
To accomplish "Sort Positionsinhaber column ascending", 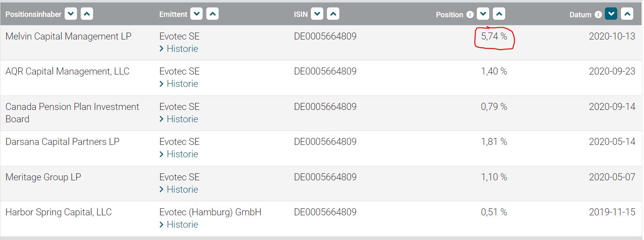I will pyautogui.click(x=87, y=14).
